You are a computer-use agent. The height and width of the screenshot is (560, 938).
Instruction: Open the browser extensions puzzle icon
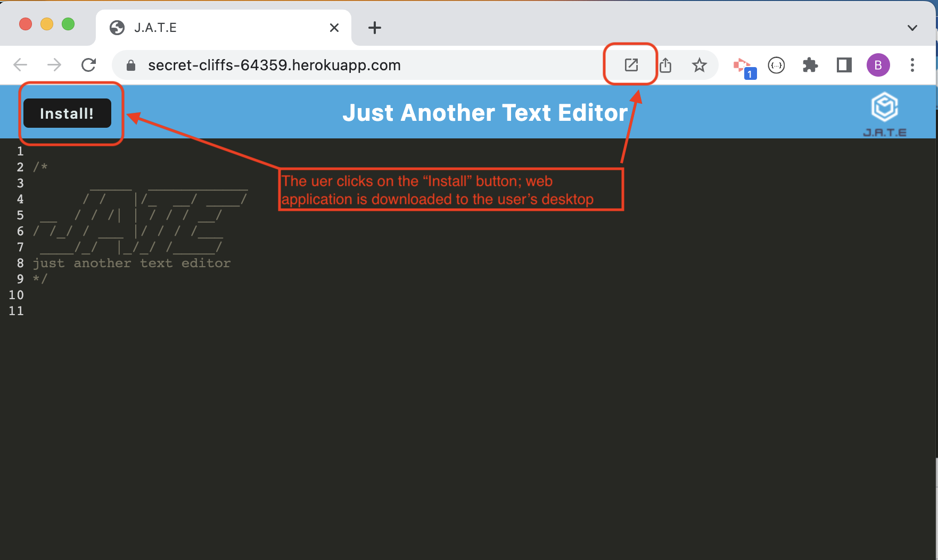click(810, 64)
